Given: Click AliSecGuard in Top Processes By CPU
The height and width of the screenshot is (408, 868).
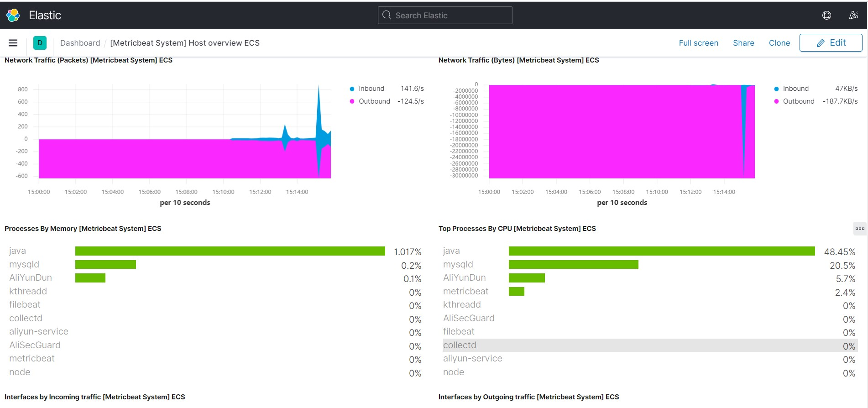Looking at the screenshot, I should point(469,318).
